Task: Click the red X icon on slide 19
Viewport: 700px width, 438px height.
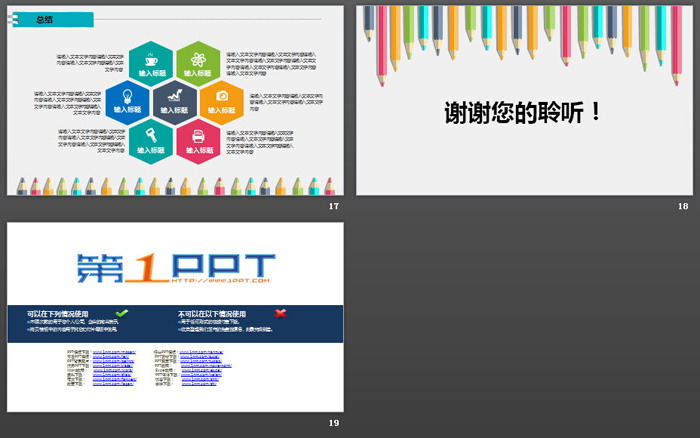Action: tap(280, 314)
